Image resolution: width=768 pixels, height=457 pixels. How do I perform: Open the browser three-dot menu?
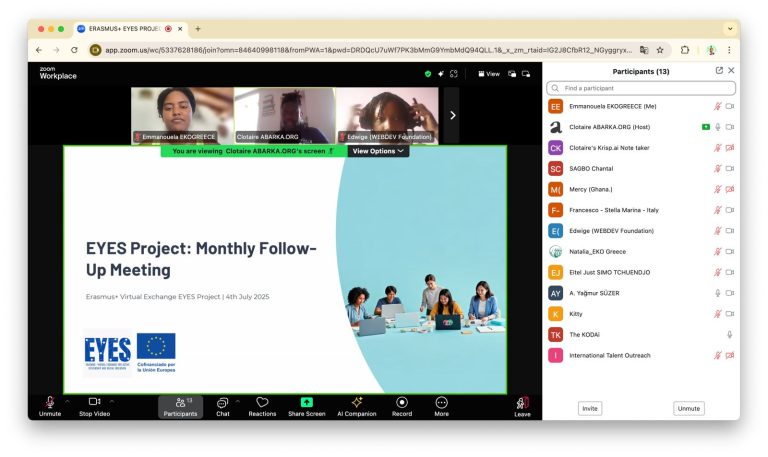pos(729,50)
